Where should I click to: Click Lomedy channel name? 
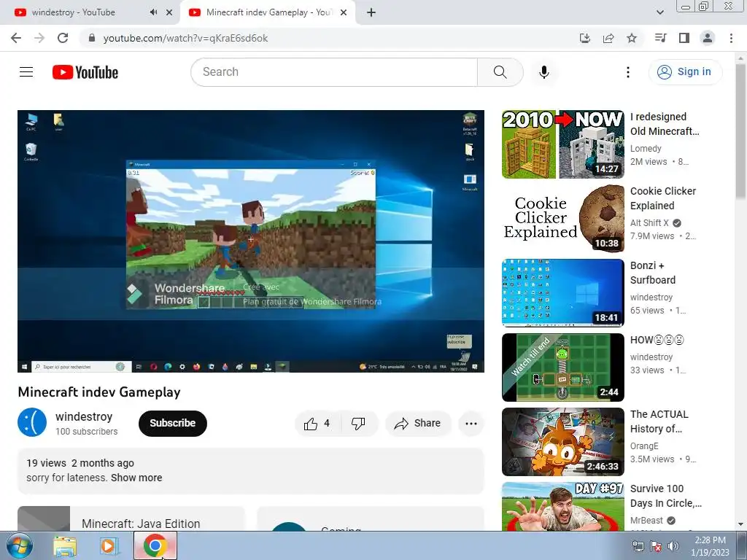tap(646, 149)
